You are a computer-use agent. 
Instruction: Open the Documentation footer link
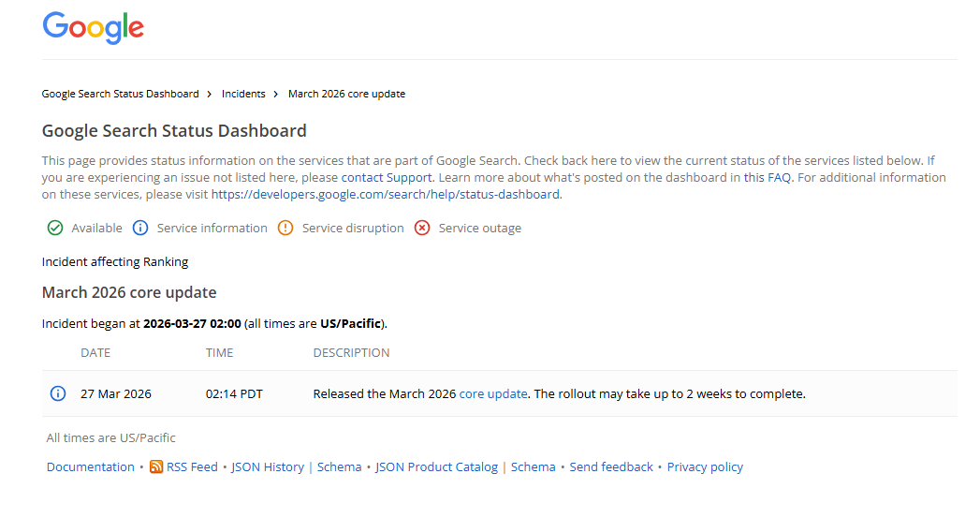(x=91, y=466)
